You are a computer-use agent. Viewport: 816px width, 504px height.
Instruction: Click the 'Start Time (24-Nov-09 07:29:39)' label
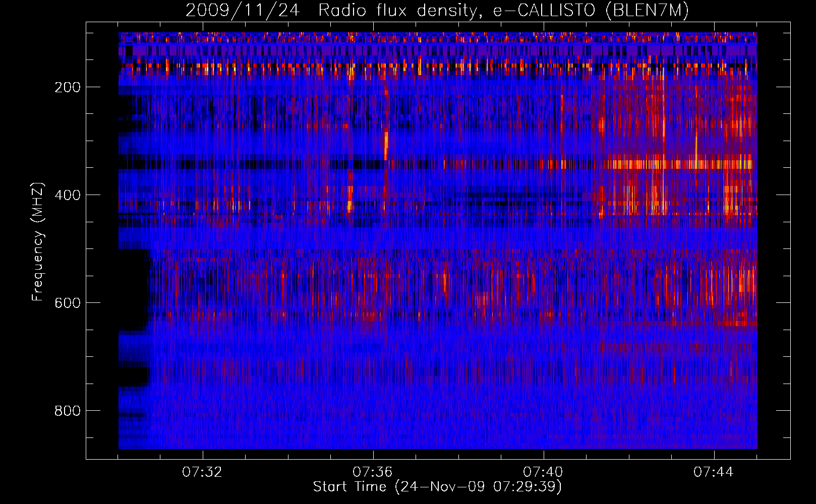point(437,487)
